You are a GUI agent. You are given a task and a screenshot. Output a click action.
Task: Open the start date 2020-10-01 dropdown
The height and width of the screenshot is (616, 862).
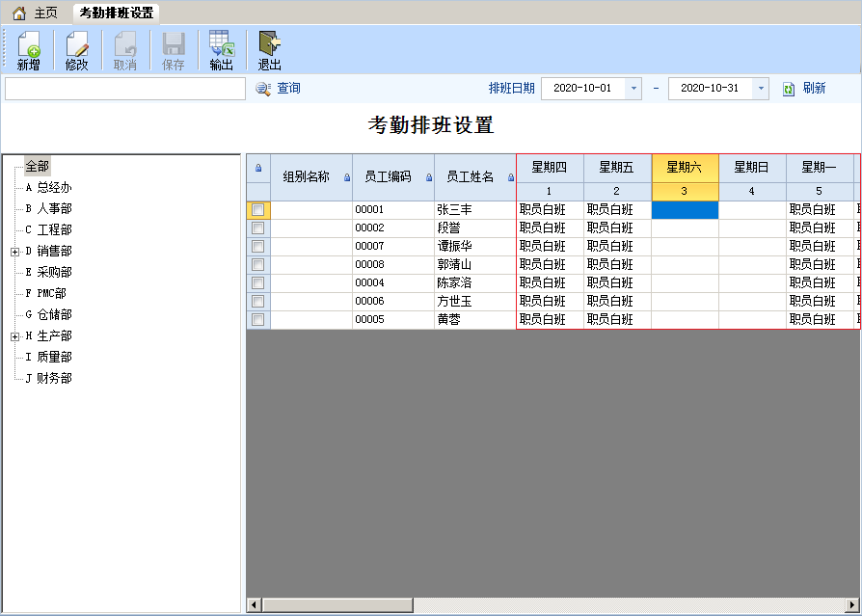(x=633, y=89)
